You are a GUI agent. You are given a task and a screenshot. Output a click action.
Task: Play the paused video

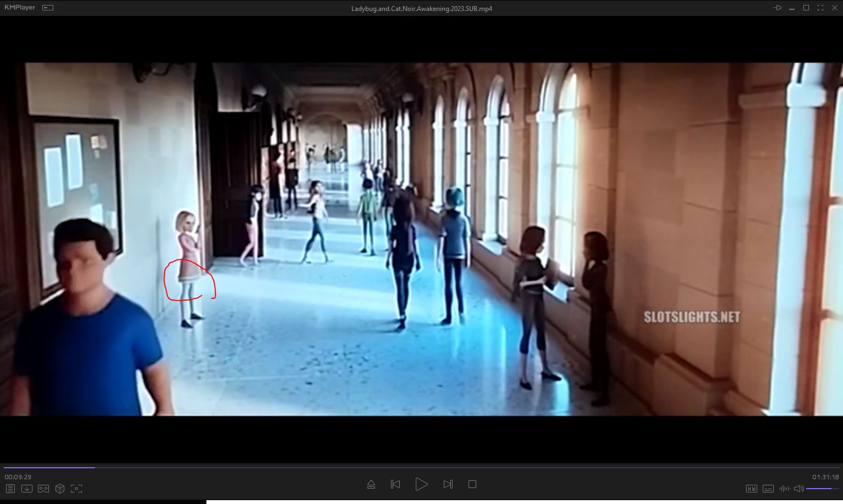click(421, 484)
